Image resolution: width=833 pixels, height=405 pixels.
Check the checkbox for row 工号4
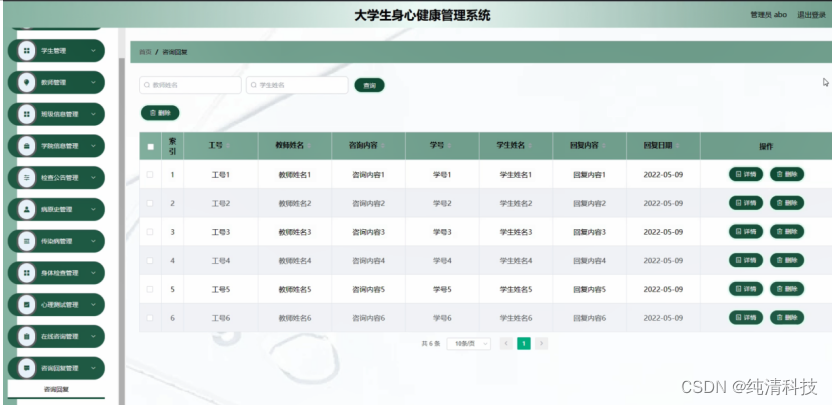[150, 260]
